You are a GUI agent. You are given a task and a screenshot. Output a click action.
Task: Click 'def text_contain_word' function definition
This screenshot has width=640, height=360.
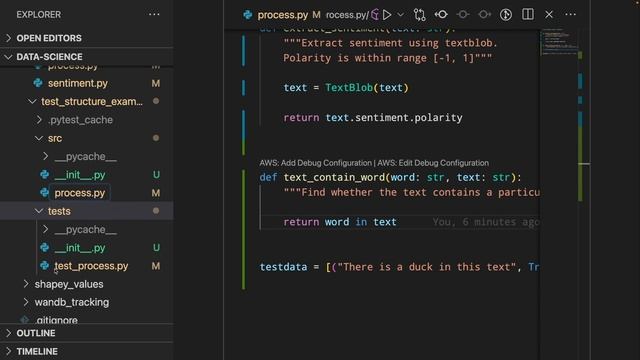(390, 177)
